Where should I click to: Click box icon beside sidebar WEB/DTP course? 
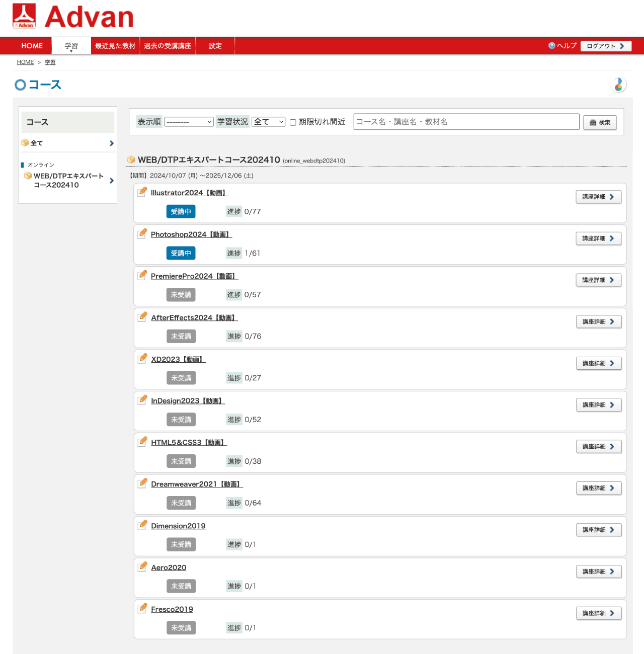[28, 176]
